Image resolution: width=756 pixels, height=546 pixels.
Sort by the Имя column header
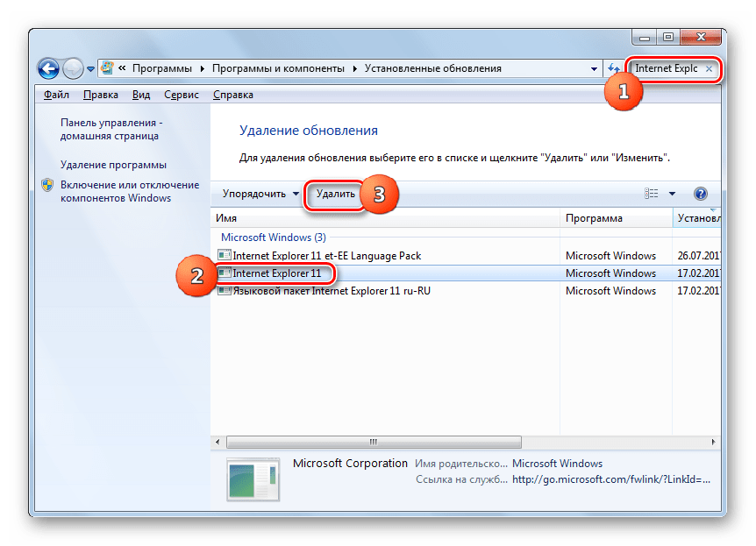tap(385, 218)
